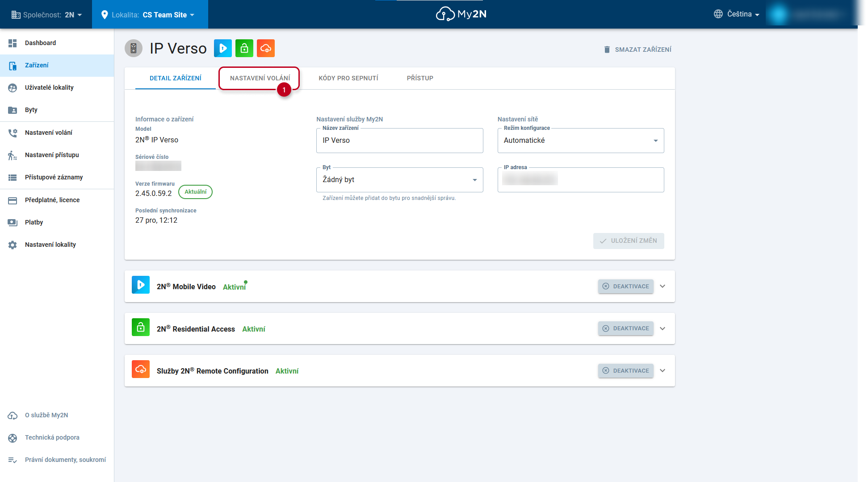Expand the 2N Residential Access panel

663,328
